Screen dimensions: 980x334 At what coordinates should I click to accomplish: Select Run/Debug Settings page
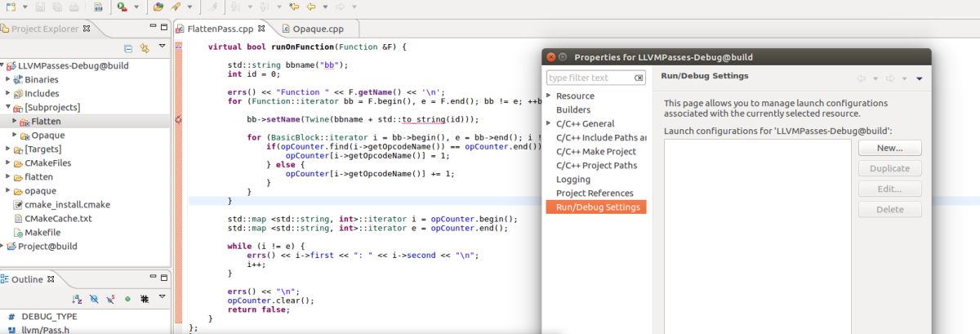596,207
